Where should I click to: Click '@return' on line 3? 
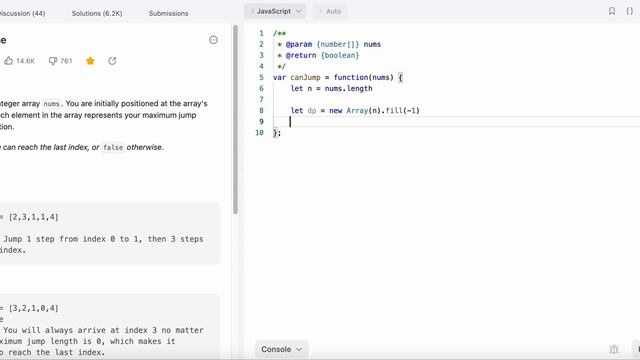301,56
